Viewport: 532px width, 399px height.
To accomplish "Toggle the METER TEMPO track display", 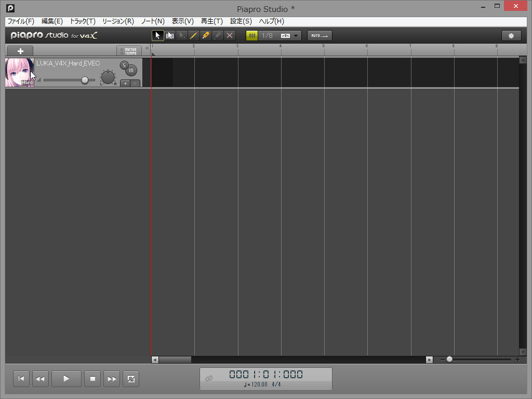I will click(129, 51).
